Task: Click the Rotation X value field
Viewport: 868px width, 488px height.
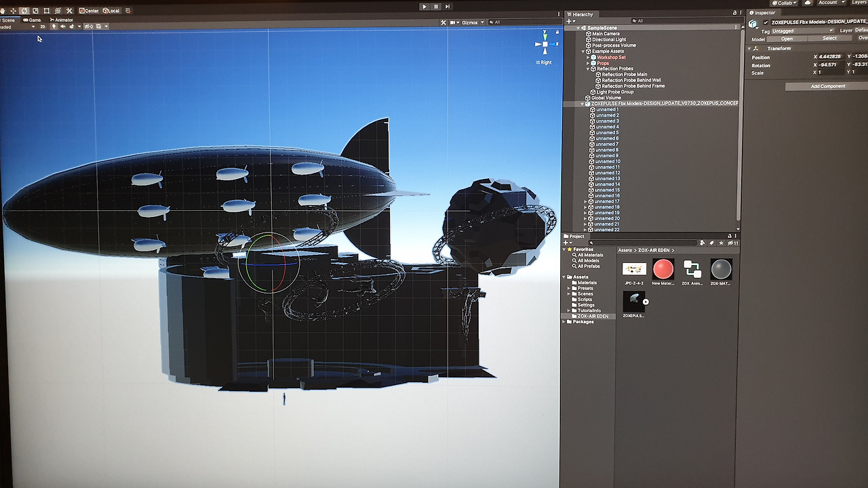Action: [830, 65]
